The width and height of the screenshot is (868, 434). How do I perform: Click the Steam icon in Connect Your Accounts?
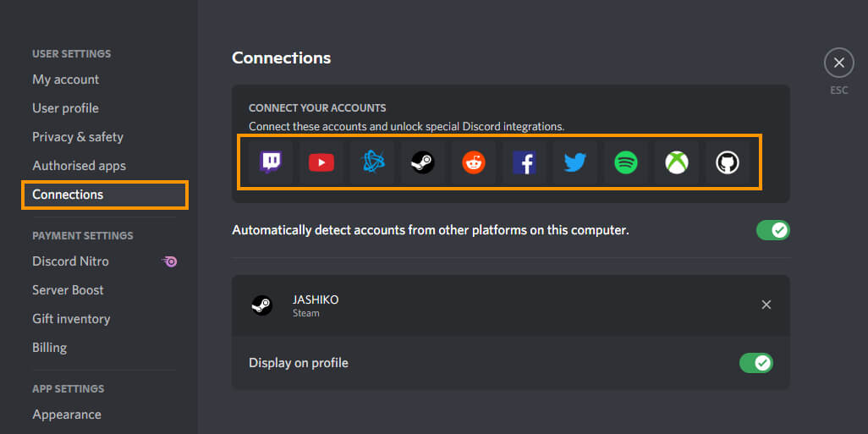pos(423,162)
